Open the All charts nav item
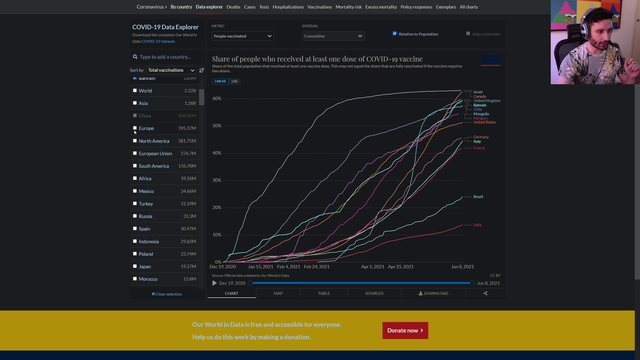Viewport: 640px width, 360px height. click(x=469, y=7)
